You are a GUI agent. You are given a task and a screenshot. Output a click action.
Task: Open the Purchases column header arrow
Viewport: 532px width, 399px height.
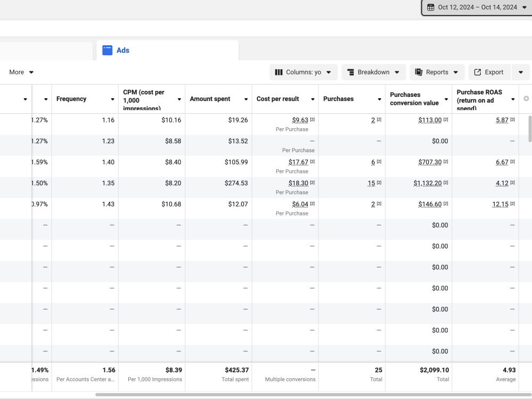pyautogui.click(x=379, y=99)
